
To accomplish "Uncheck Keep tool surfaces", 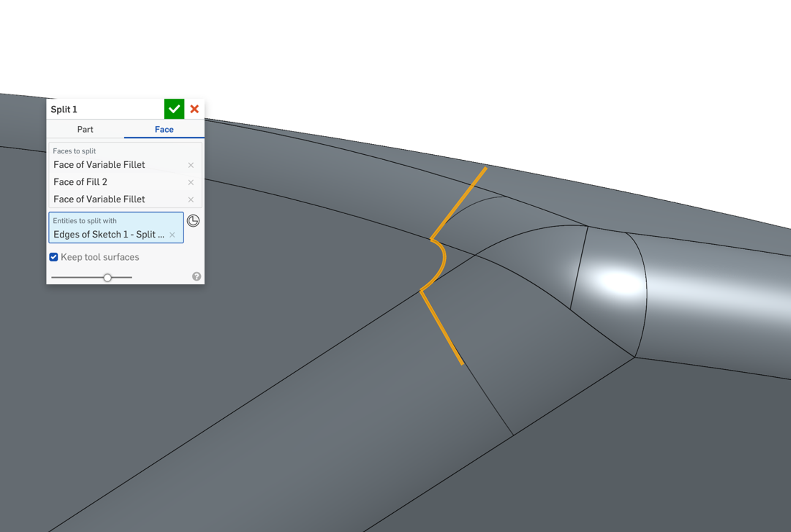I will (54, 257).
